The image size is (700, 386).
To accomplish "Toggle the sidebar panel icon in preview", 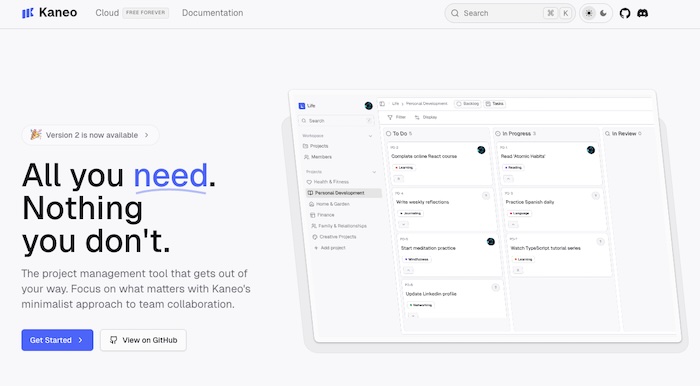I will (x=382, y=104).
